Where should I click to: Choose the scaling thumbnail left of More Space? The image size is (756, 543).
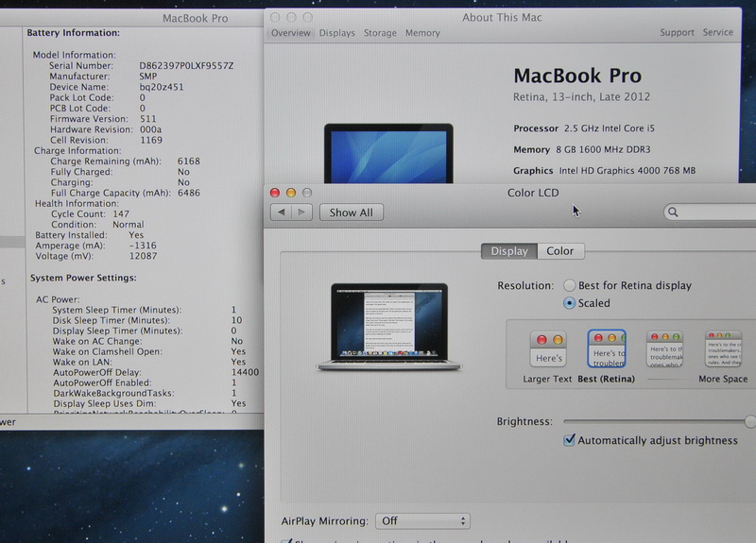[x=665, y=348]
